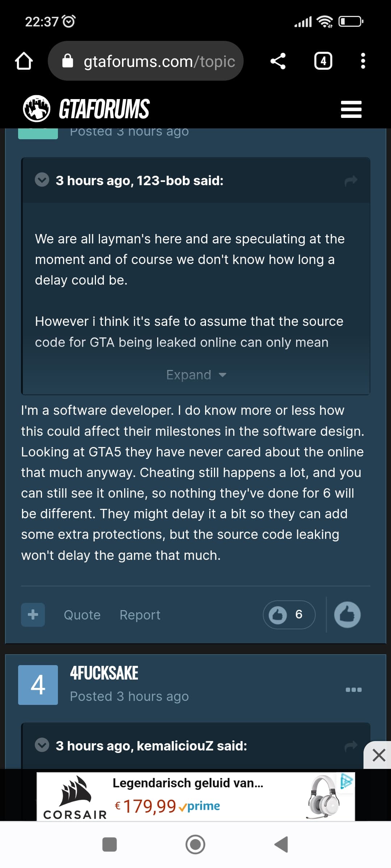Expand the quoted 123-bob post
Screen dimensions: 391x868
pyautogui.click(x=195, y=375)
